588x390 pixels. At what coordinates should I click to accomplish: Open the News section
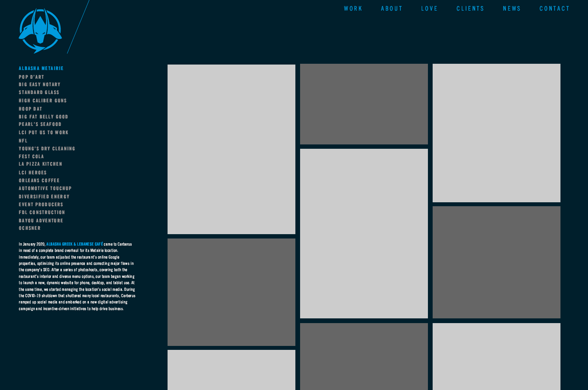[x=512, y=9]
